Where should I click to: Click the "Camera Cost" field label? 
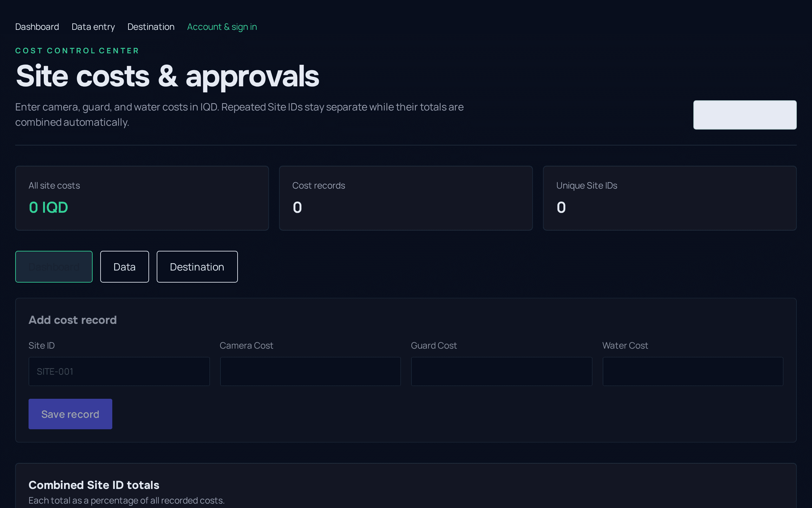246,345
